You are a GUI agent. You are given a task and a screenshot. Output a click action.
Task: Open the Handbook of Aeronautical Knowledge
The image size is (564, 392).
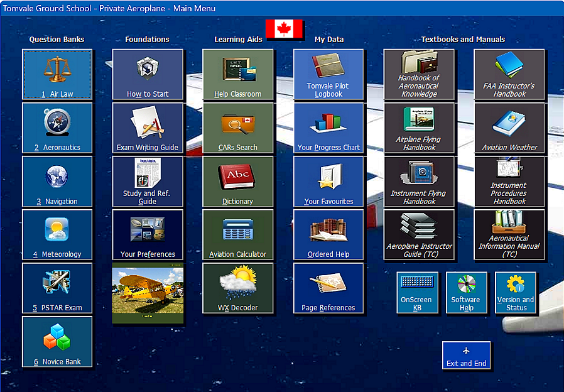(419, 73)
